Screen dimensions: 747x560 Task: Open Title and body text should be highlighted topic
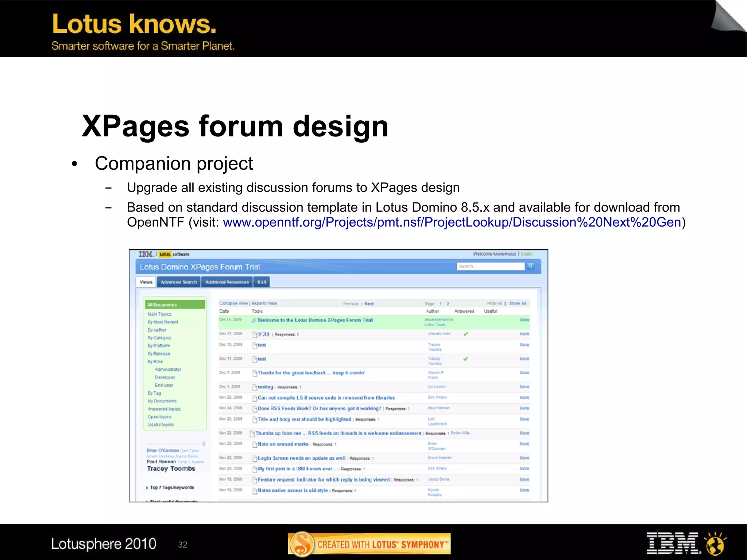coord(305,420)
